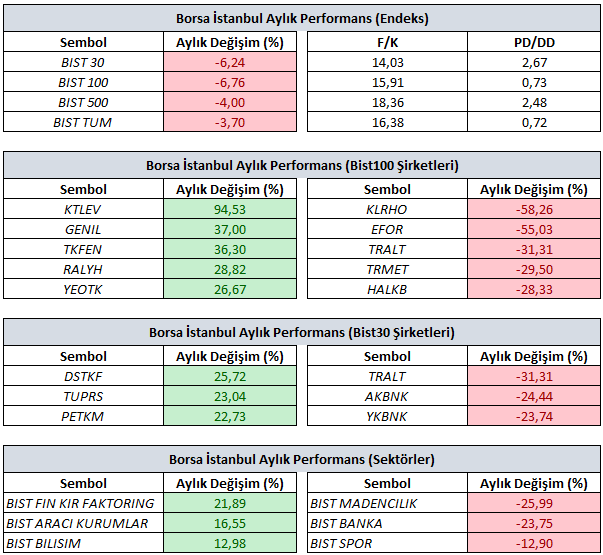Image resolution: width=603 pixels, height=555 pixels.
Task: Click the TUPRS symbol cell
Action: click(x=82, y=396)
